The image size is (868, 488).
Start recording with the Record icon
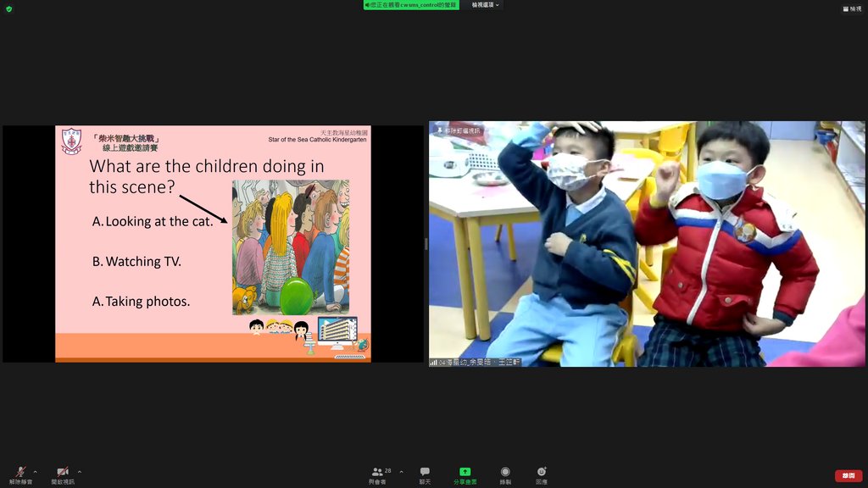pos(505,474)
